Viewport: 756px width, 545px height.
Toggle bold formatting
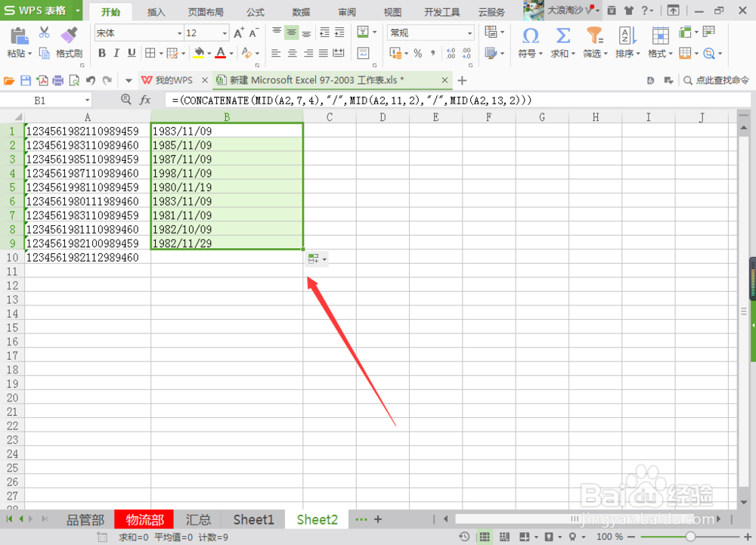pyautogui.click(x=102, y=53)
